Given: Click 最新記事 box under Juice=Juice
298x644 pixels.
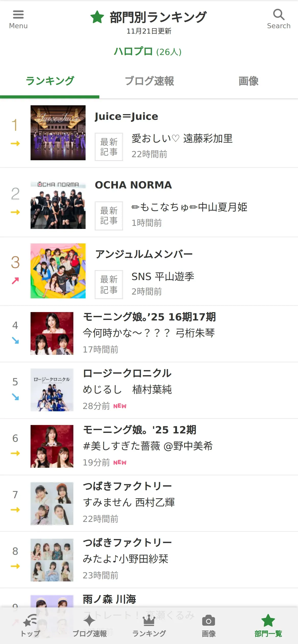Looking at the screenshot, I should 109,147.
